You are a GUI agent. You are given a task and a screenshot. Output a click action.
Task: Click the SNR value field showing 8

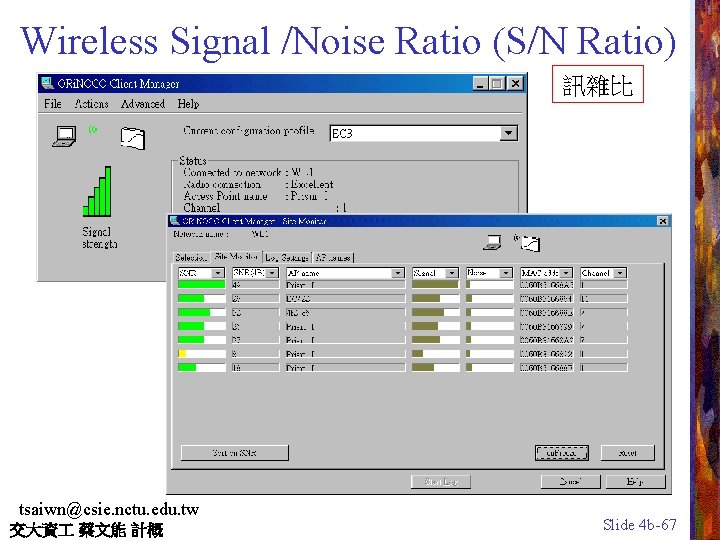point(255,354)
